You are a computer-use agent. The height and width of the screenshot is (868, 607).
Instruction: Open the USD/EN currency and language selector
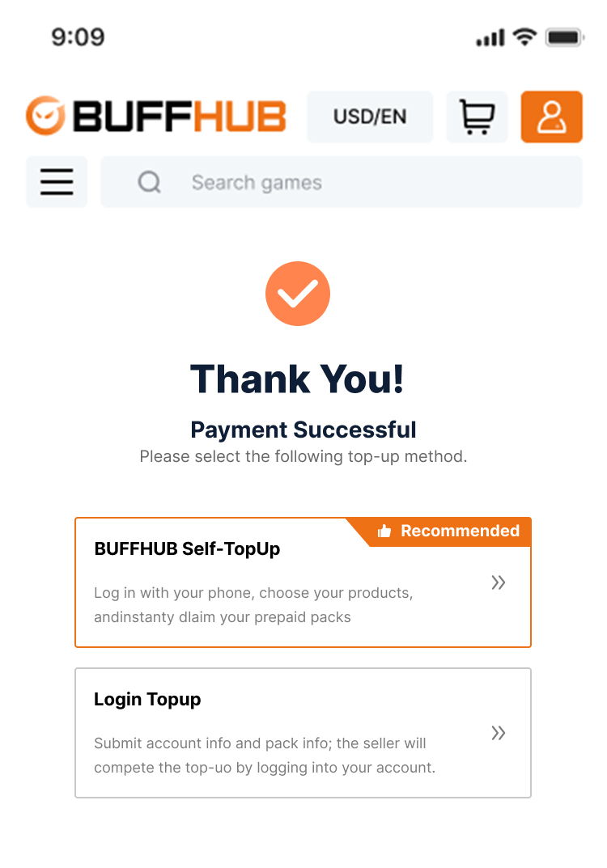point(370,116)
